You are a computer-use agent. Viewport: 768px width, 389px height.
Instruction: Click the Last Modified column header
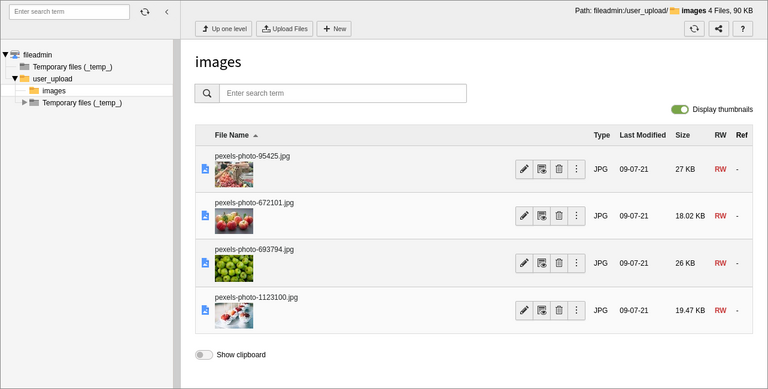click(643, 135)
